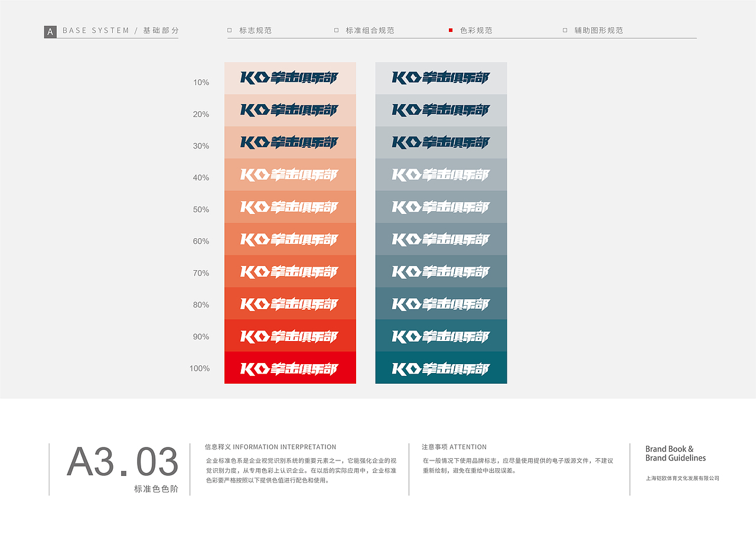Click the 标准色色阶 subtitle
756x535 pixels.
tap(156, 489)
